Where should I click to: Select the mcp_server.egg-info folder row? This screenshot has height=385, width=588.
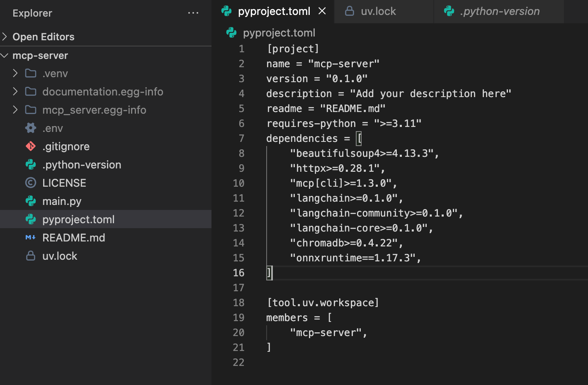pos(106,110)
